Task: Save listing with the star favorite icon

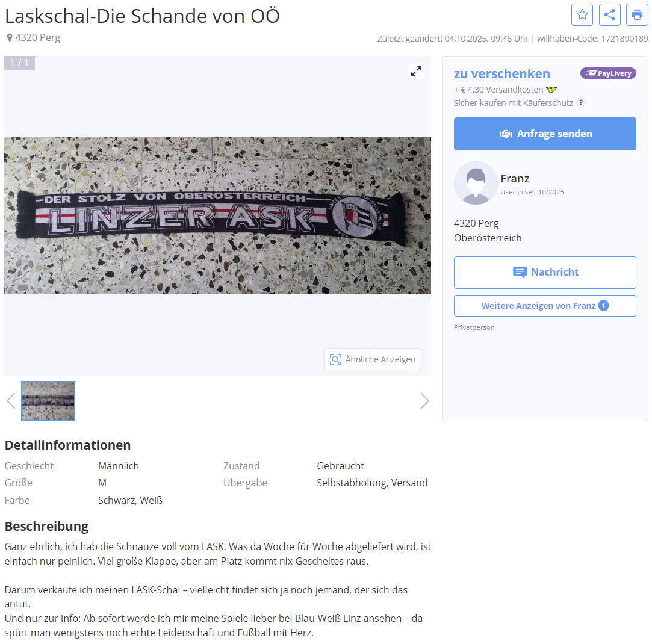Action: pos(582,15)
